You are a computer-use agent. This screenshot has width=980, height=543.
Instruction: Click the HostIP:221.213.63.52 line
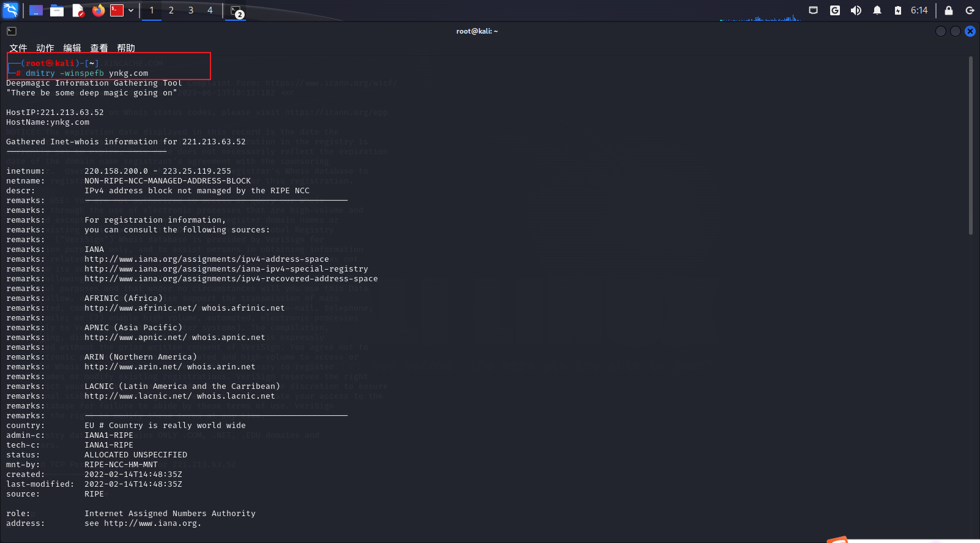(x=55, y=113)
